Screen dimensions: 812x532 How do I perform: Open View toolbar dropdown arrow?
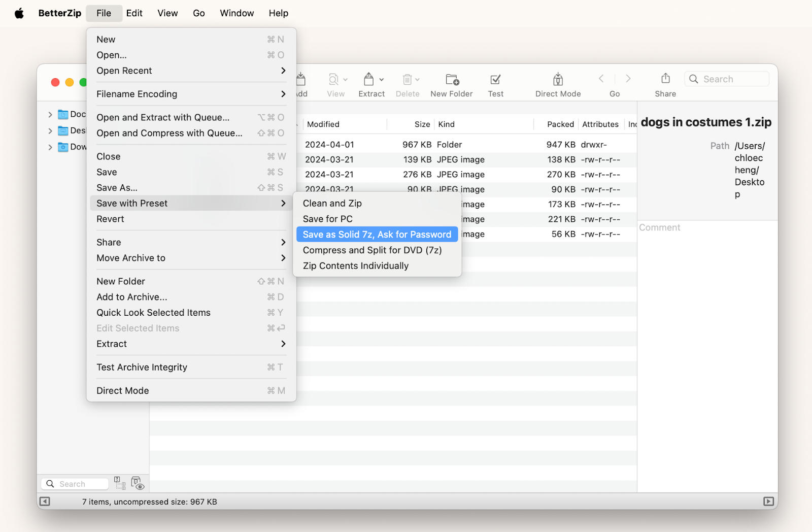coord(346,80)
